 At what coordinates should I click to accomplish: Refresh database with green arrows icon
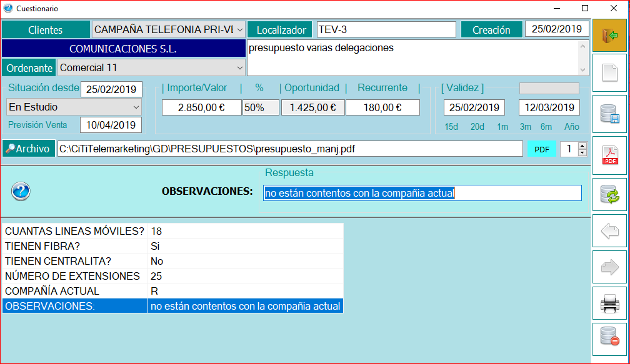click(x=609, y=195)
